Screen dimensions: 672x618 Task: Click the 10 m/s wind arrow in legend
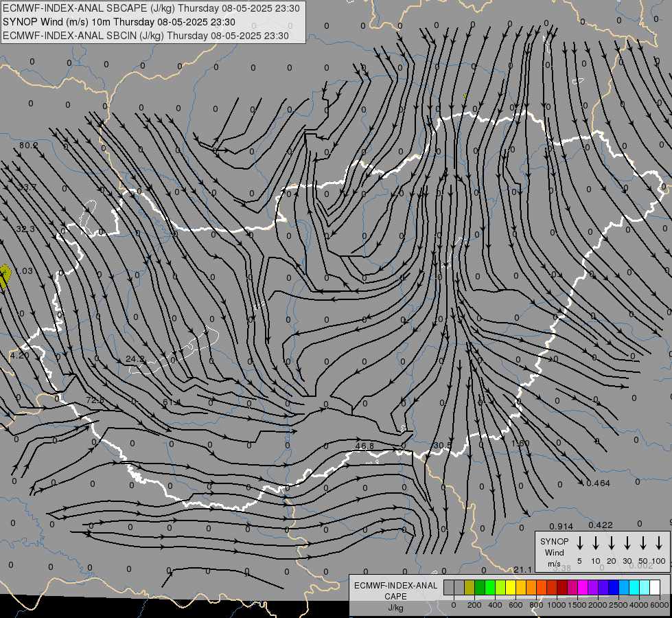(596, 543)
